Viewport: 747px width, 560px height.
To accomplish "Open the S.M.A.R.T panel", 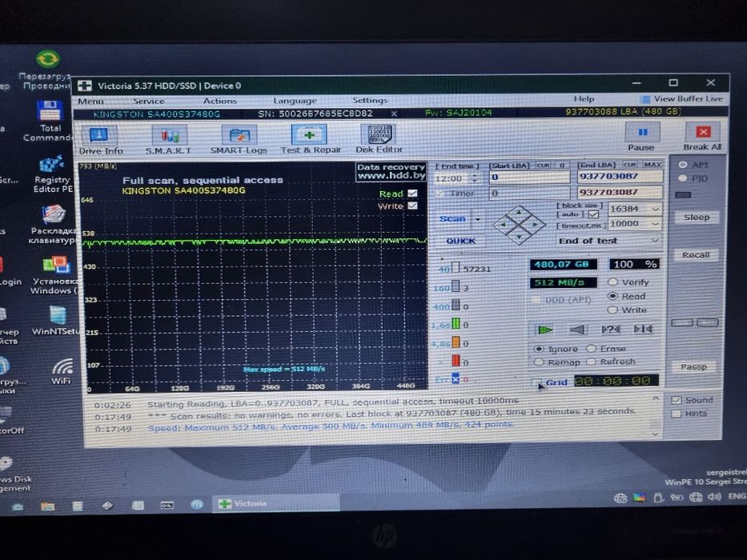I will click(169, 140).
